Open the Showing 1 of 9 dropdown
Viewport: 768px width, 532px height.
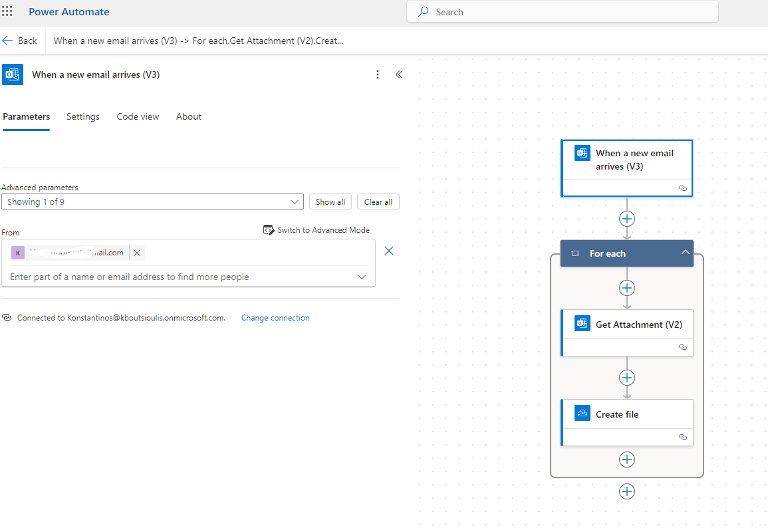point(152,201)
